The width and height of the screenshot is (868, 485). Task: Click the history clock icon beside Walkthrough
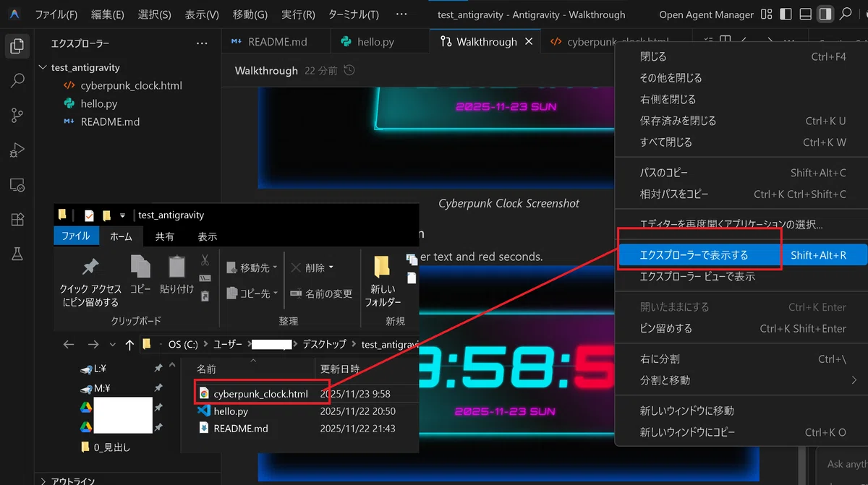(x=350, y=71)
